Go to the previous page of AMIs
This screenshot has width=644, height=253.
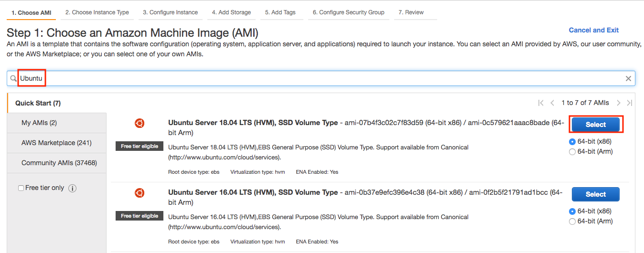pyautogui.click(x=552, y=103)
